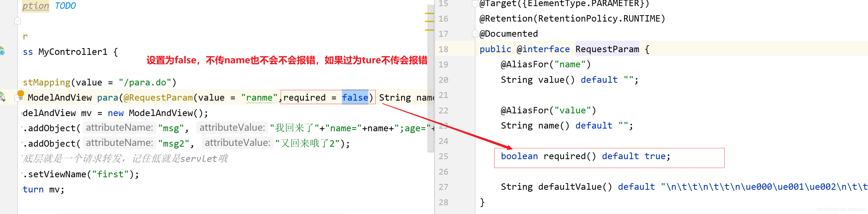Click the middle yellow warning stripe marker

coord(429,22)
